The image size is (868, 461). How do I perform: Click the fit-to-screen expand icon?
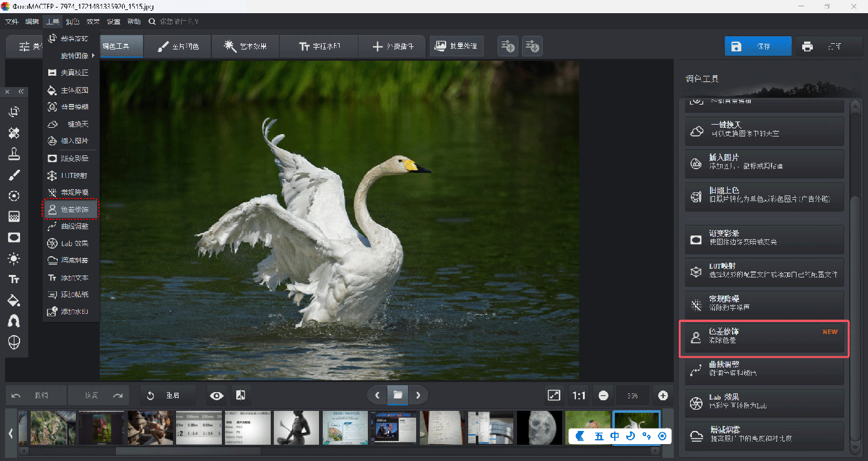click(554, 395)
